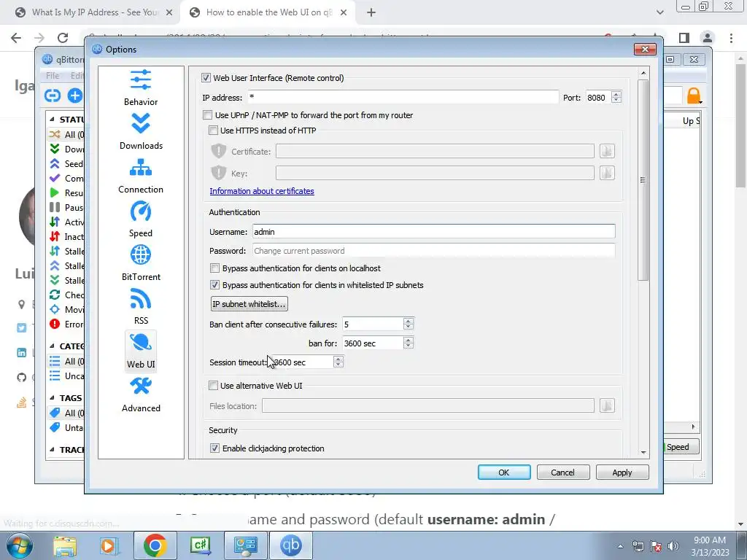
Task: Select the Errored status filter icon
Action: coord(55,324)
